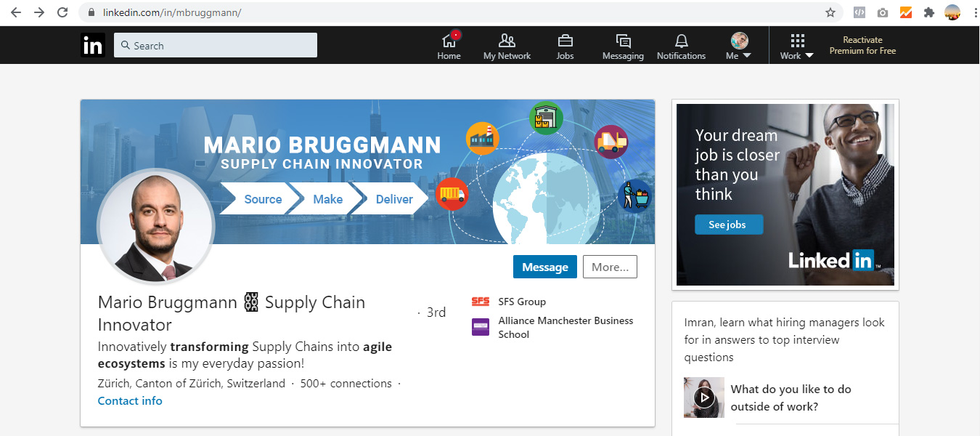Message Mario Bruggmann

click(x=545, y=267)
